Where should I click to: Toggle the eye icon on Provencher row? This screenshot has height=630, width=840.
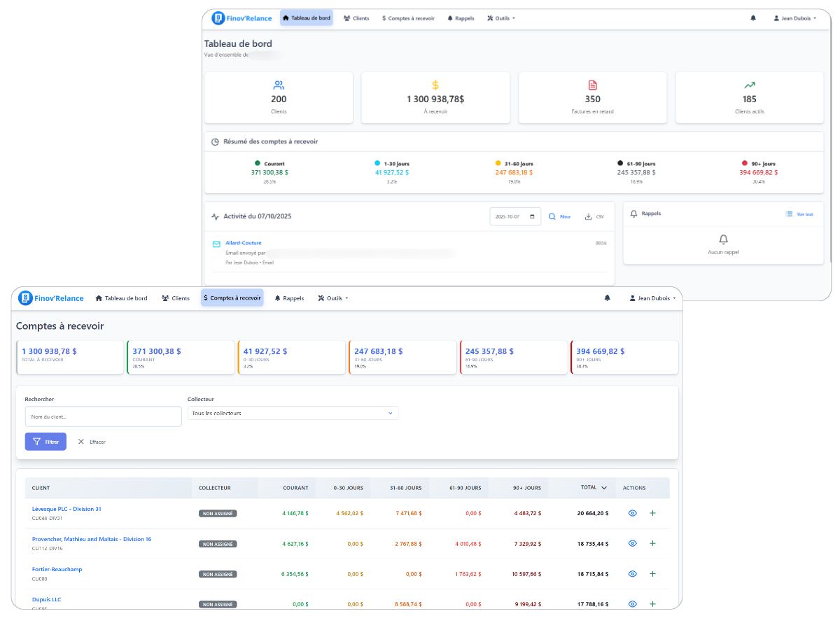coord(632,543)
